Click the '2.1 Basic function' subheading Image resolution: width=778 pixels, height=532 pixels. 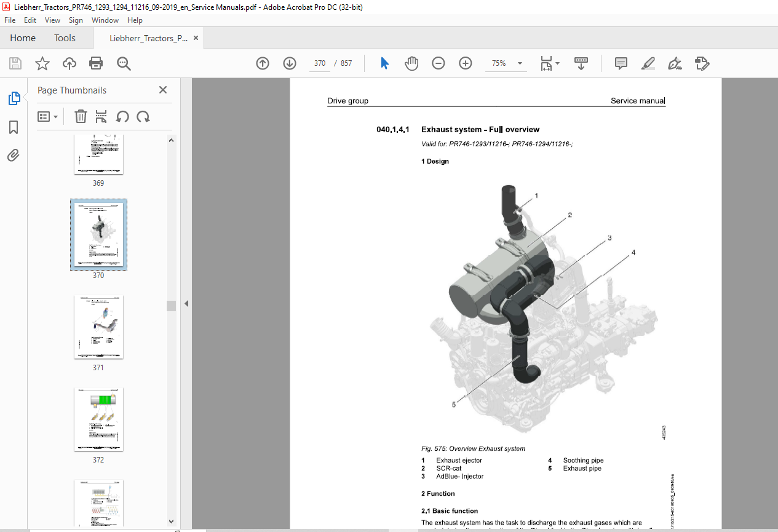tap(450, 510)
